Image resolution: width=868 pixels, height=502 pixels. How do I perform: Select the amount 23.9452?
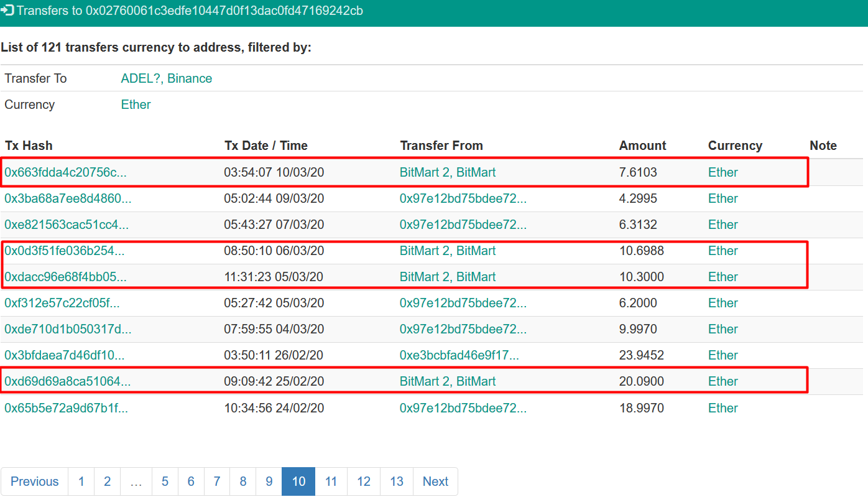[642, 355]
